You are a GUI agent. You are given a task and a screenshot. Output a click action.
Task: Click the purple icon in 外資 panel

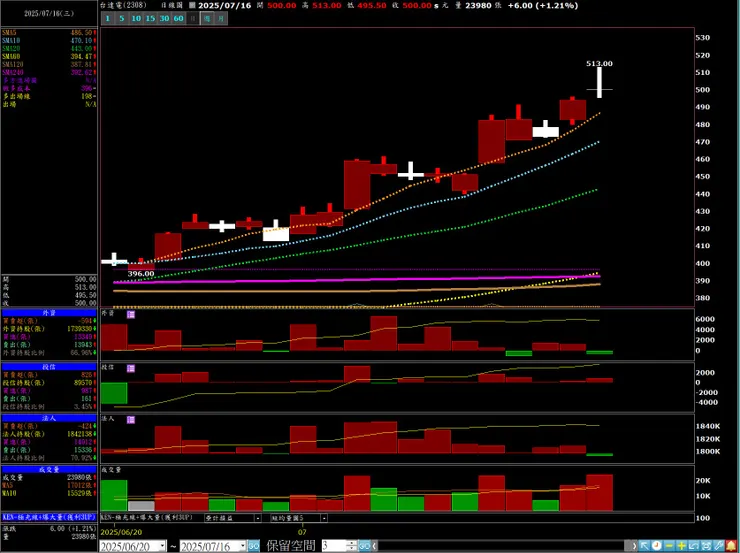[131, 314]
